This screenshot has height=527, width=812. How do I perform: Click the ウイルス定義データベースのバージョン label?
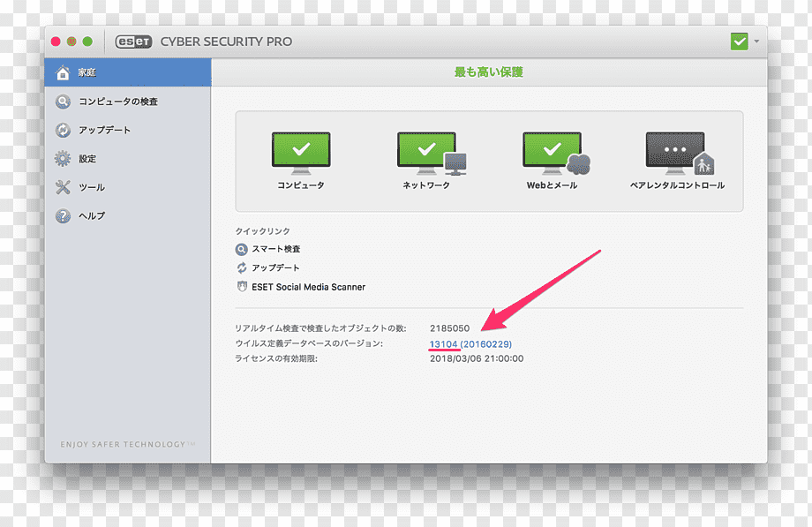click(x=309, y=343)
